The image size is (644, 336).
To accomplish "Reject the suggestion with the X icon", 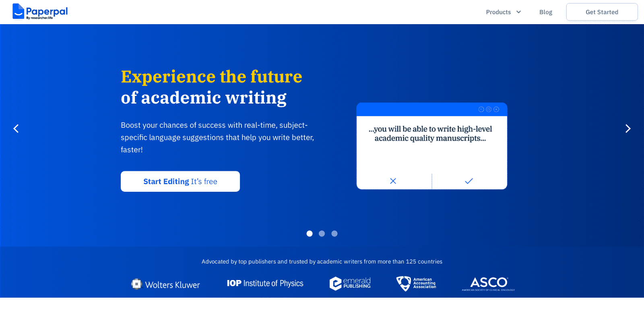I will point(393,181).
